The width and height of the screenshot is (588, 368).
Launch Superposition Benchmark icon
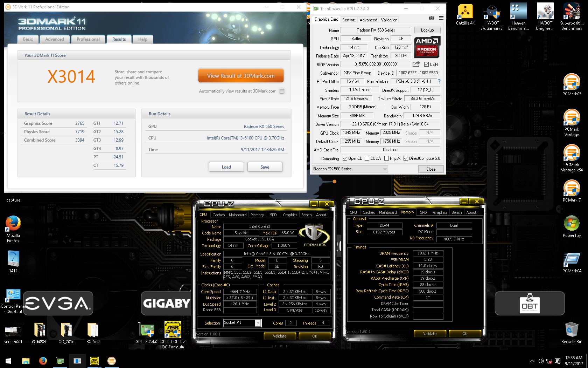pyautogui.click(x=572, y=17)
